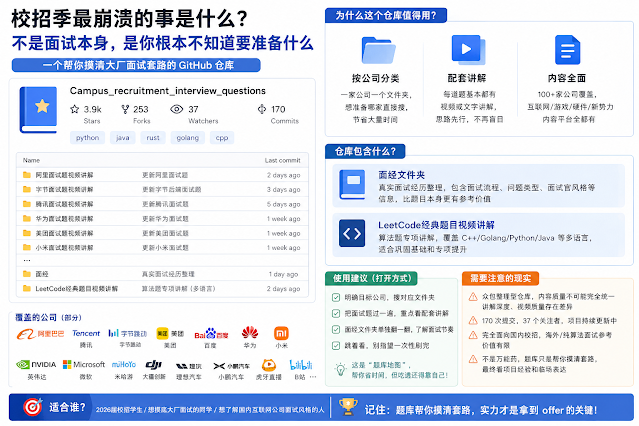Click the 配套讲解 video play icon
This screenshot has width=639, height=426.
[x=469, y=50]
